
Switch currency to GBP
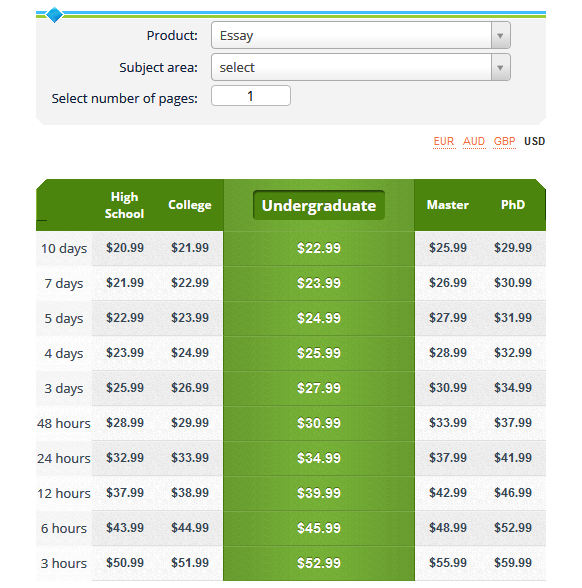pos(504,141)
